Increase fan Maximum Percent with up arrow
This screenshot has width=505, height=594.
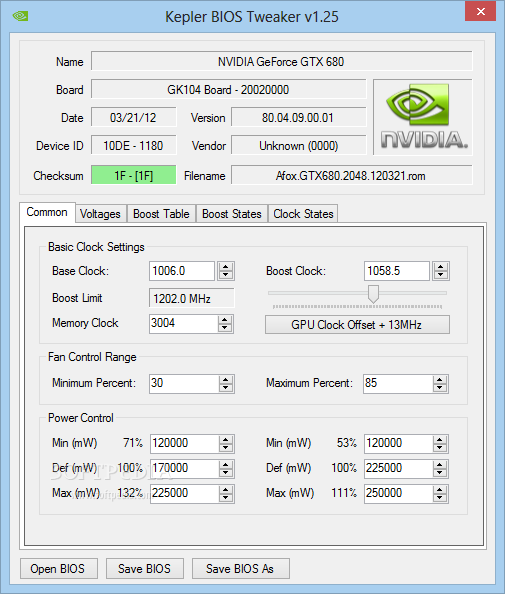440,380
